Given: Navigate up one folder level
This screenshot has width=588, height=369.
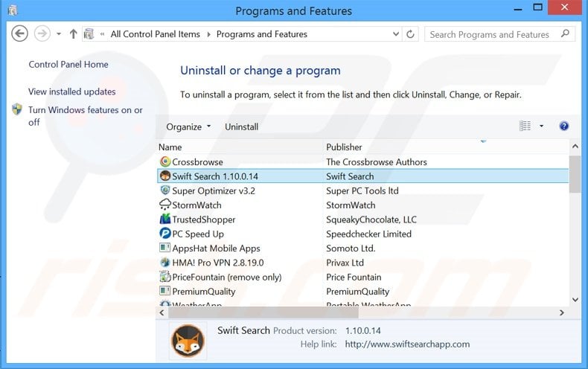Looking at the screenshot, I should 73,34.
